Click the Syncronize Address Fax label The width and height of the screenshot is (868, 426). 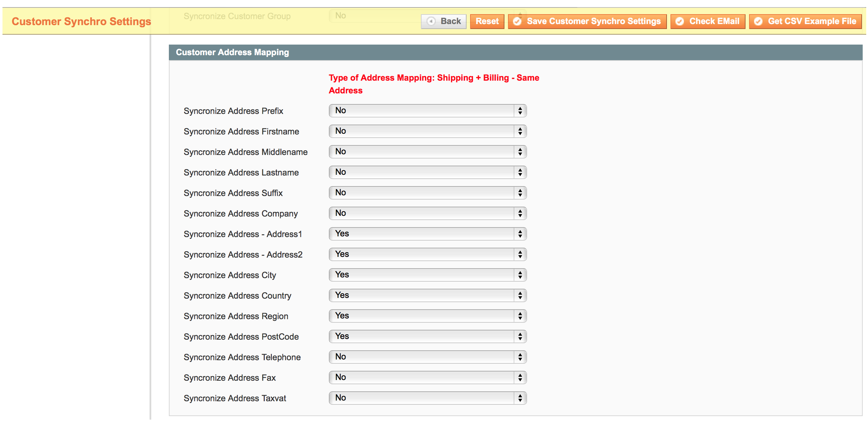230,378
